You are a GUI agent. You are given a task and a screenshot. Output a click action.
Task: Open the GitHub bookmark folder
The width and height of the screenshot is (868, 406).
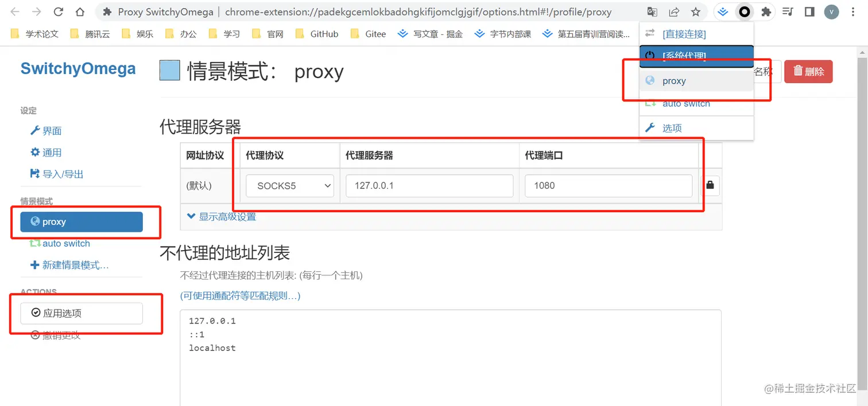pyautogui.click(x=317, y=34)
